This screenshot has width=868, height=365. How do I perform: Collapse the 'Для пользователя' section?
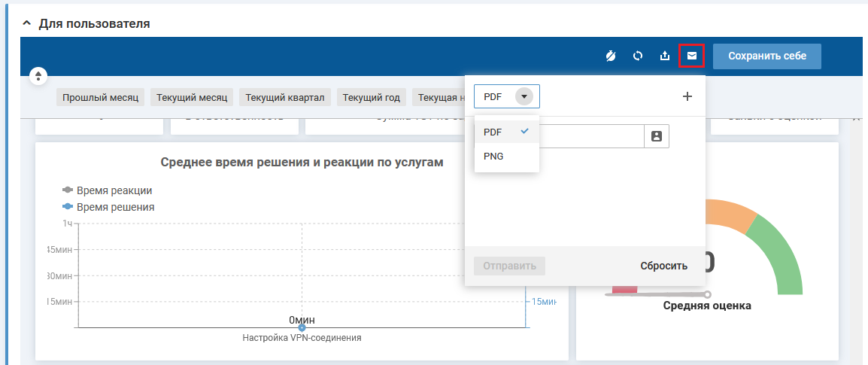click(x=27, y=24)
